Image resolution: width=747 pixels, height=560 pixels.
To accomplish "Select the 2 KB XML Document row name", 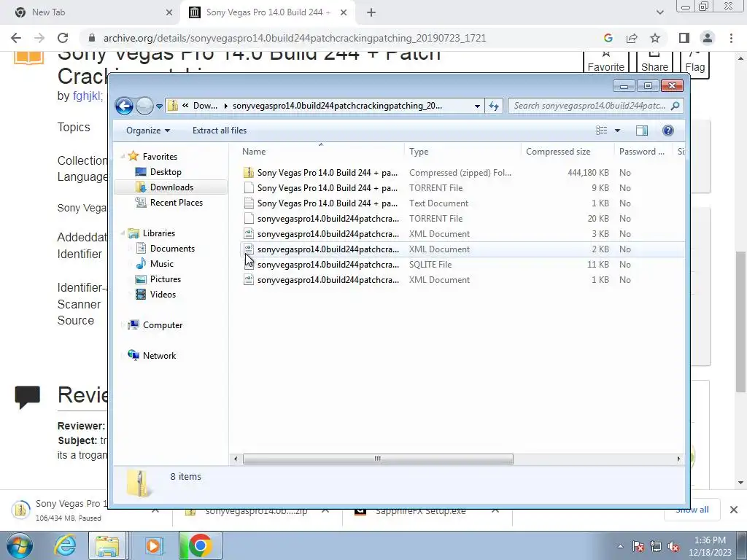I will coord(328,249).
